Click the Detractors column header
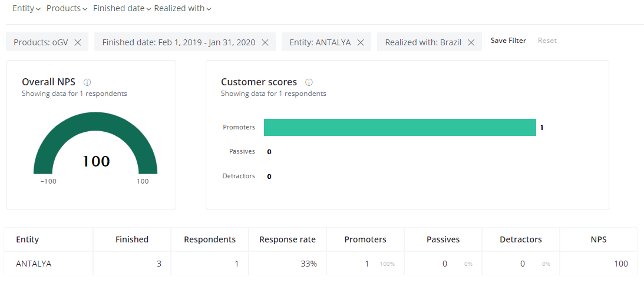Screen dimensions: 644x283 [x=521, y=239]
